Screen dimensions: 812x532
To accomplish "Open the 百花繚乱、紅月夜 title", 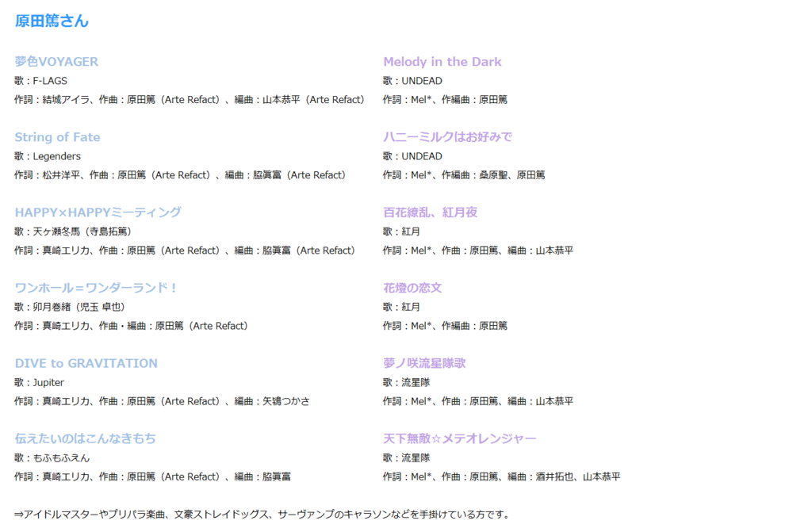I will pyautogui.click(x=431, y=212).
